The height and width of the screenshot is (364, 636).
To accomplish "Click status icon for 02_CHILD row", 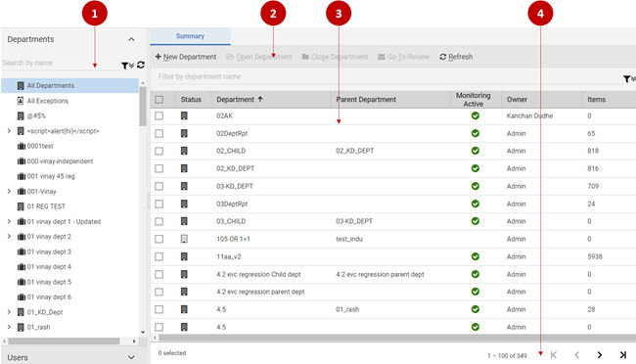I will pyautogui.click(x=184, y=151).
